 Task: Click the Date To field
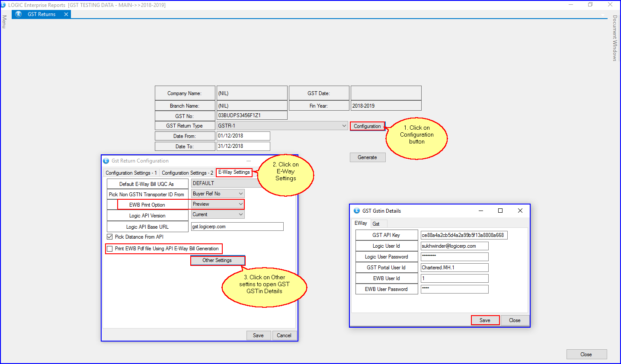[243, 146]
